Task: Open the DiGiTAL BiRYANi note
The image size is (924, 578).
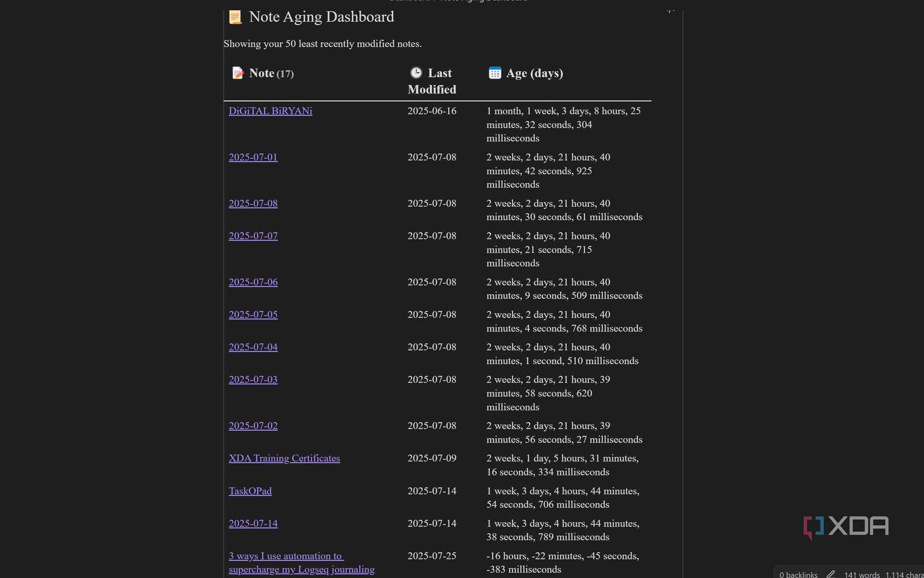Action: tap(270, 111)
